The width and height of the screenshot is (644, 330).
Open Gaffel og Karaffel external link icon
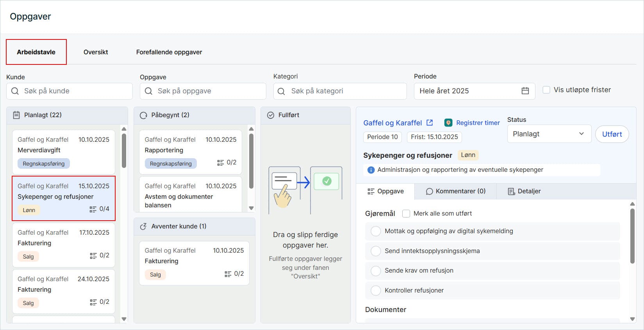click(430, 123)
